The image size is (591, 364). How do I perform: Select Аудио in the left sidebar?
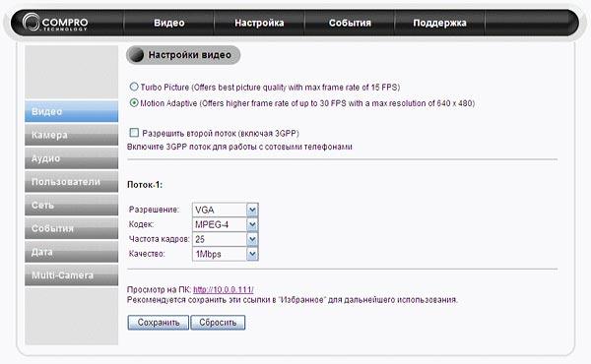[71, 158]
